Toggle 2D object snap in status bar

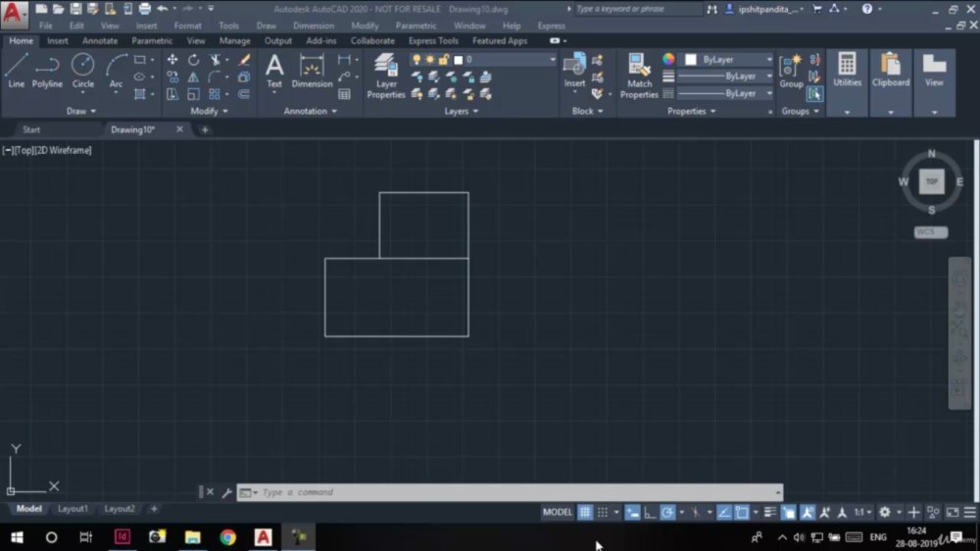pos(741,512)
